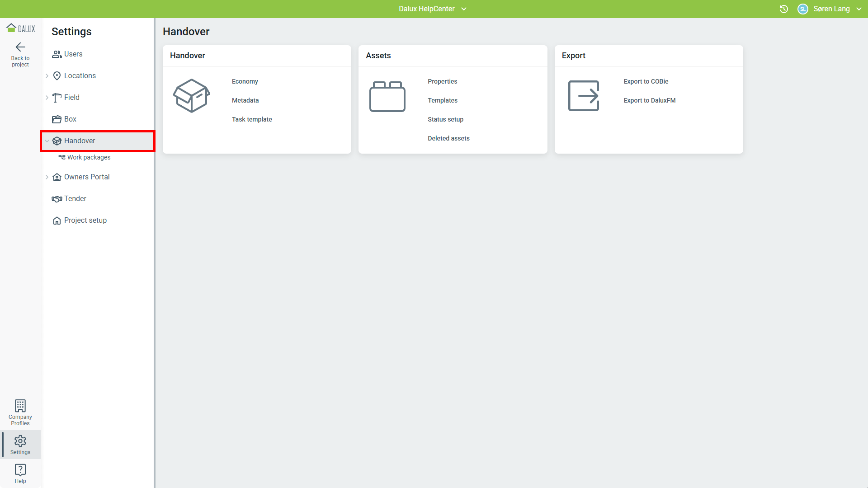Click the Dalux logo
This screenshot has width=868, height=488.
pyautogui.click(x=20, y=28)
